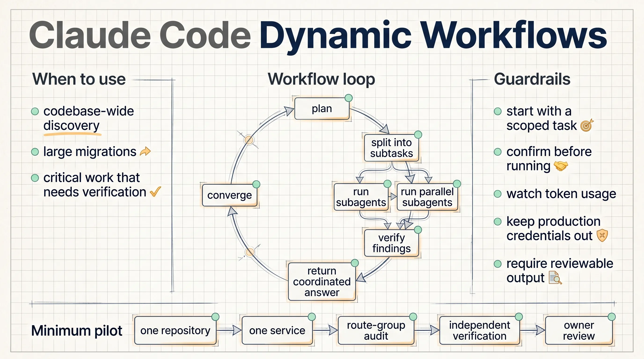Image resolution: width=644 pixels, height=359 pixels.
Task: Click the green dot on the "plan" box
Action: pyautogui.click(x=348, y=98)
